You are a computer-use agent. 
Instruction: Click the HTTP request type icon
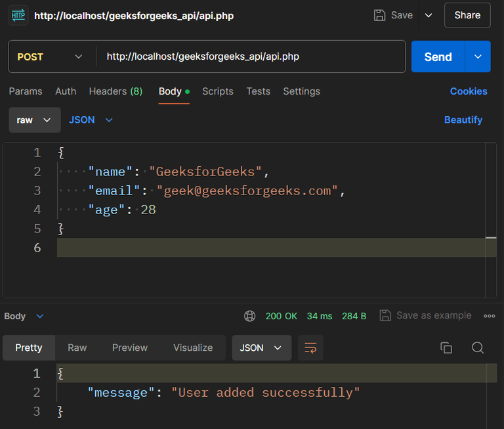click(18, 15)
